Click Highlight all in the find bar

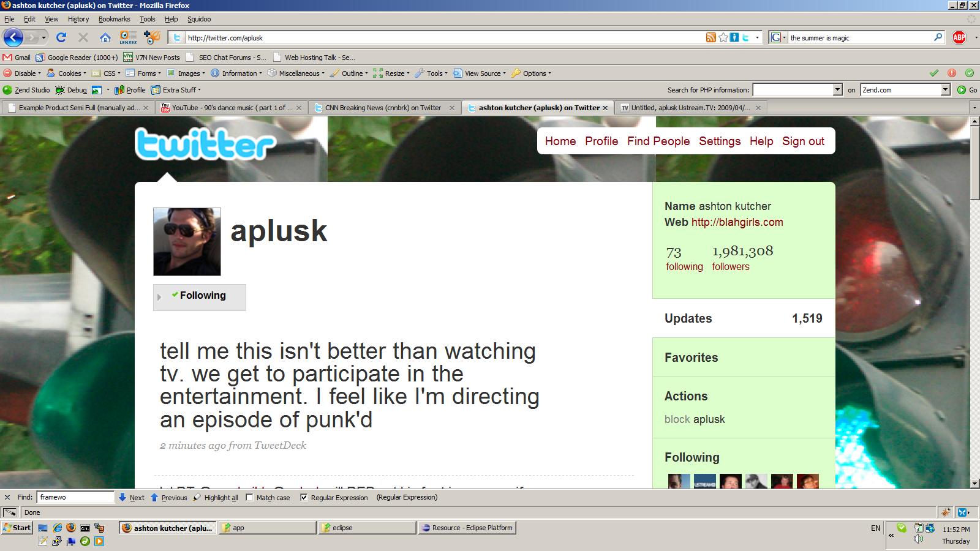tap(216, 498)
